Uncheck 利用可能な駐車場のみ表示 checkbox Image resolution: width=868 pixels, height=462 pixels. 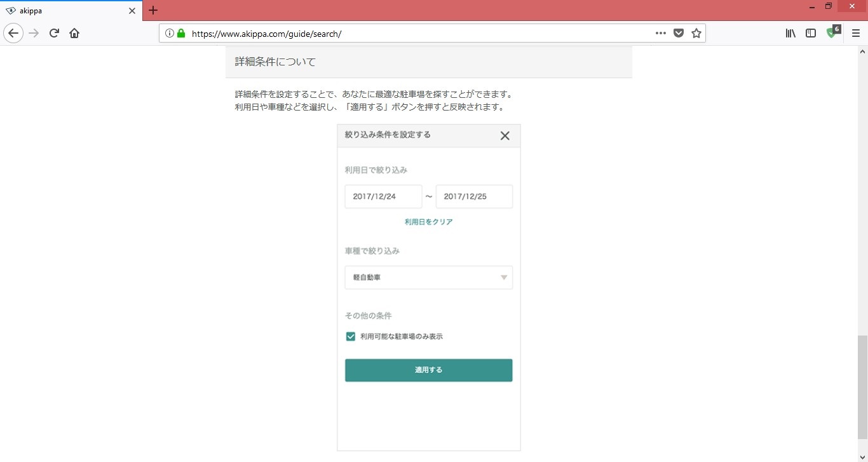tap(350, 337)
